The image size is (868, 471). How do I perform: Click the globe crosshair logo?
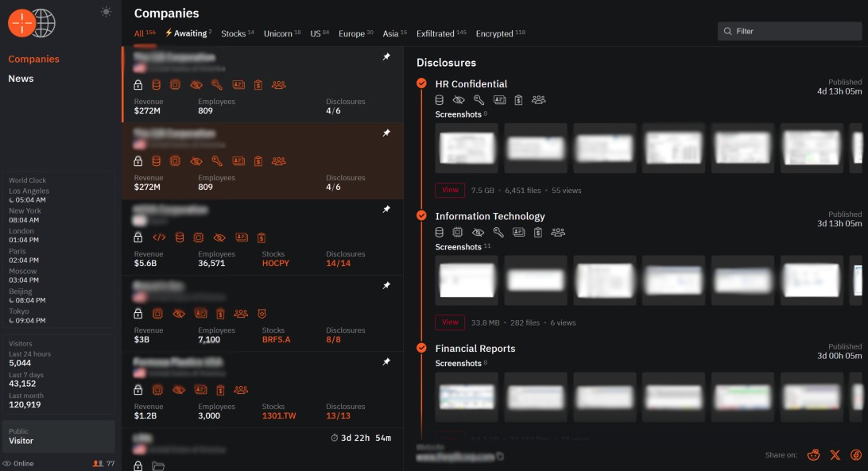tap(32, 23)
